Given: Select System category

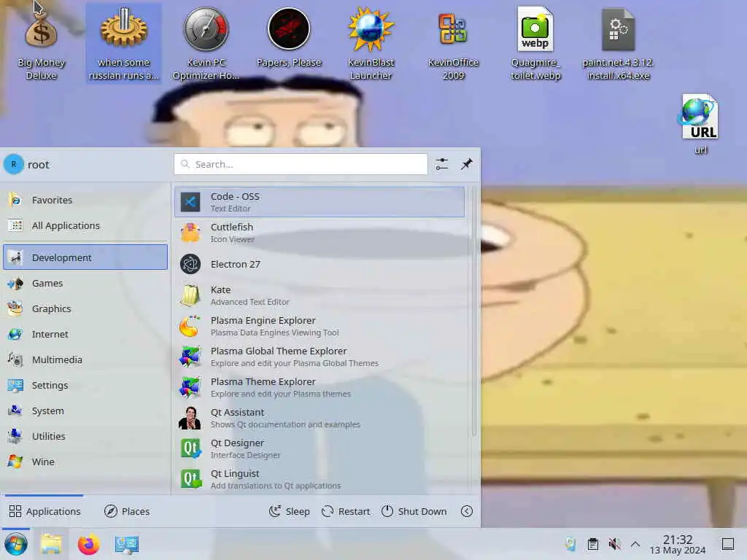Looking at the screenshot, I should point(85,411).
